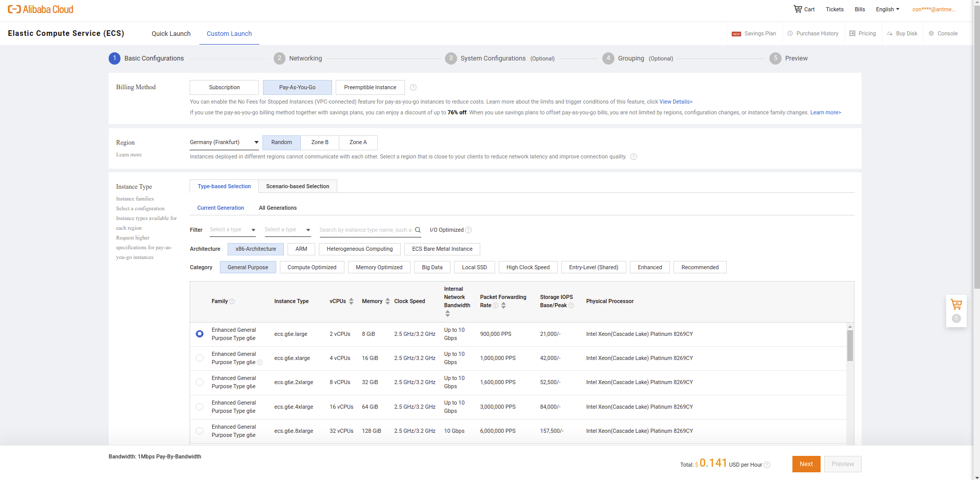Open Bills in header
The image size is (980, 480).
coord(860,9)
